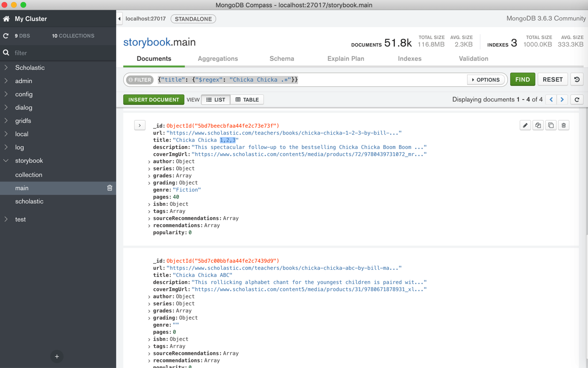588x368 pixels.
Task: Switch to TABLE view
Action: pos(247,100)
